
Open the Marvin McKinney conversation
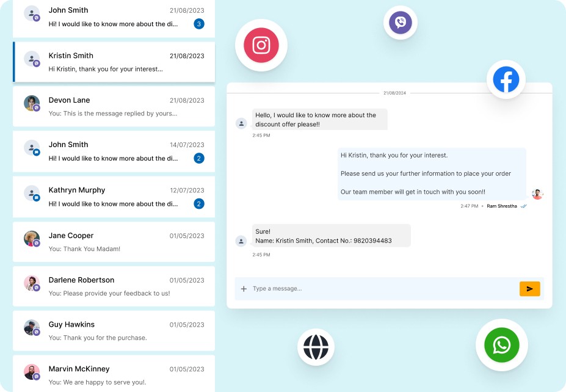[114, 374]
